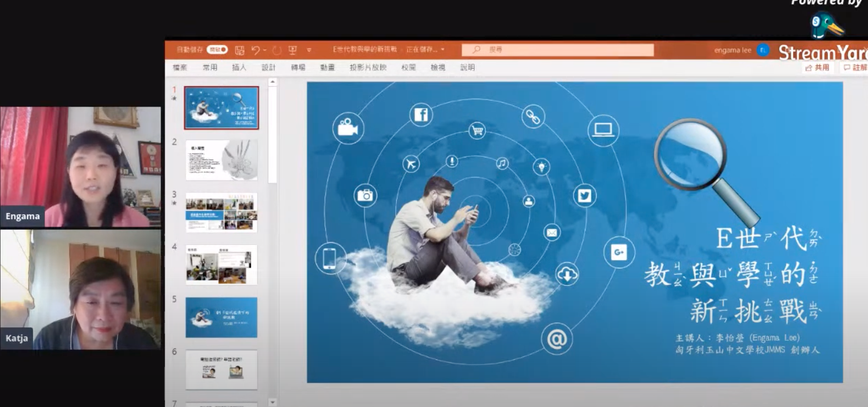Click the slide 3 transition star marker

click(x=174, y=203)
